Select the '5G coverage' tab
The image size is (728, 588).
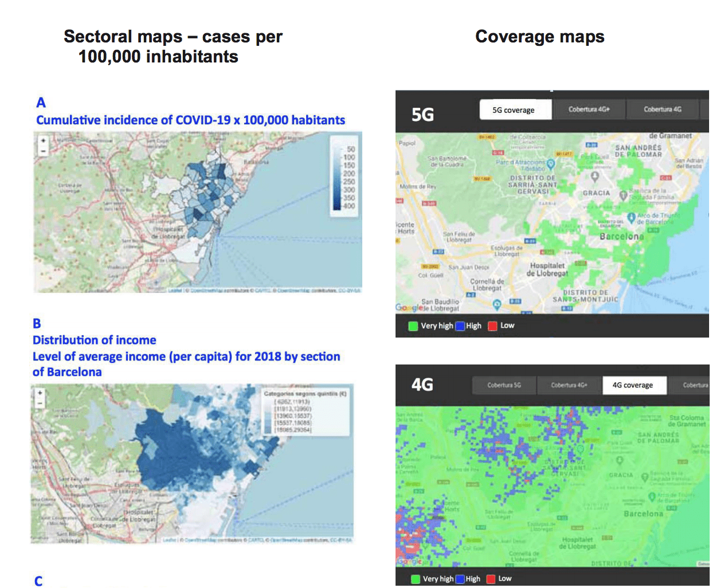(x=515, y=110)
